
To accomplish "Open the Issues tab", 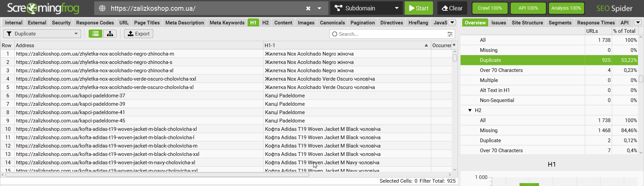I will click(x=498, y=22).
